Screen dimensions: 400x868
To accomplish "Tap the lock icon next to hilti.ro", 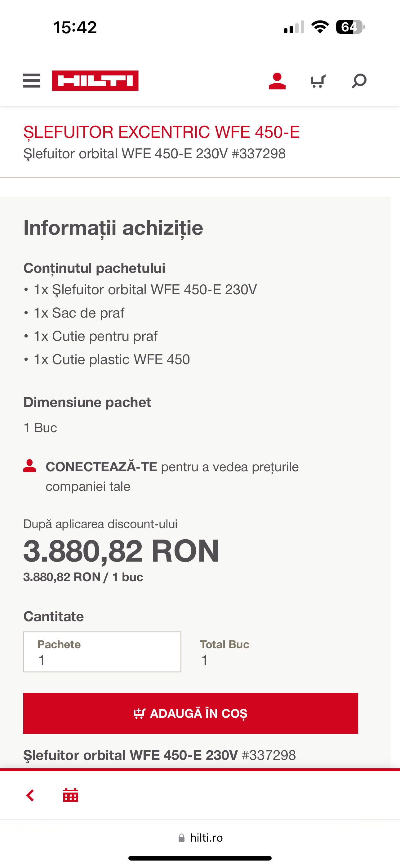I will 181,838.
